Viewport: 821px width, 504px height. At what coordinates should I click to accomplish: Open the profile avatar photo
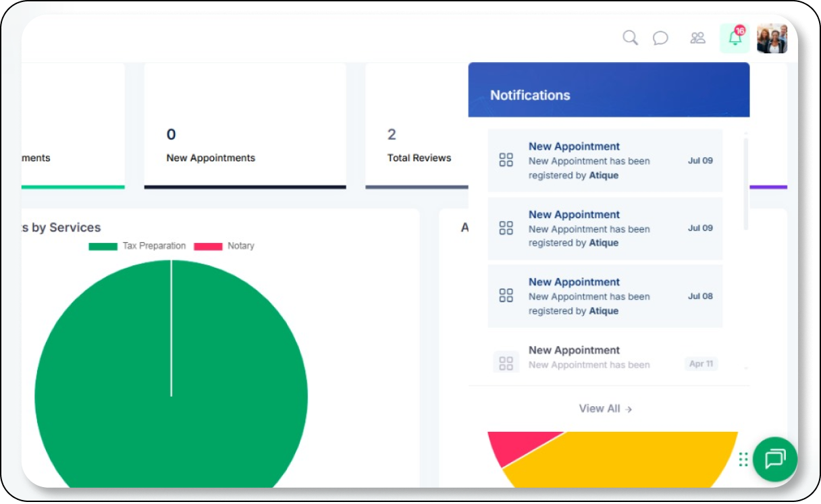point(772,38)
